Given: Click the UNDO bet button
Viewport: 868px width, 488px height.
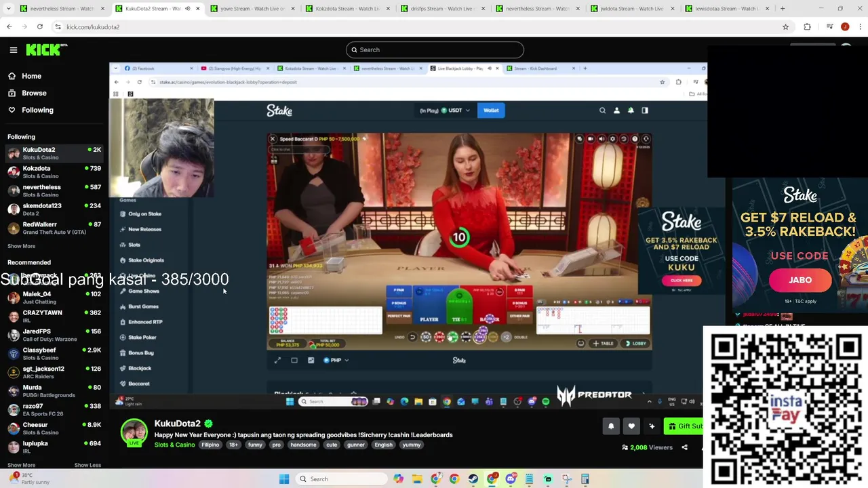Looking at the screenshot, I should tap(412, 337).
